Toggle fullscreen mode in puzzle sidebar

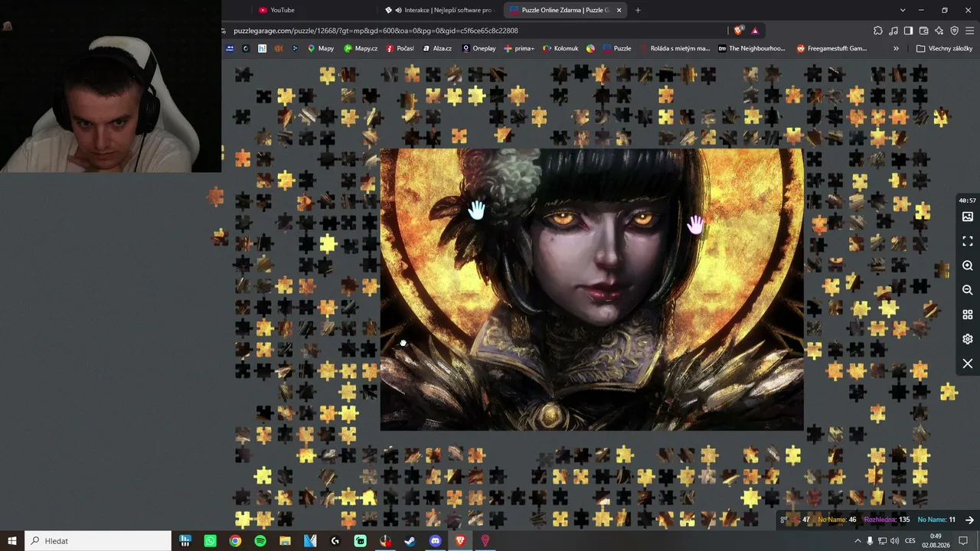(968, 241)
